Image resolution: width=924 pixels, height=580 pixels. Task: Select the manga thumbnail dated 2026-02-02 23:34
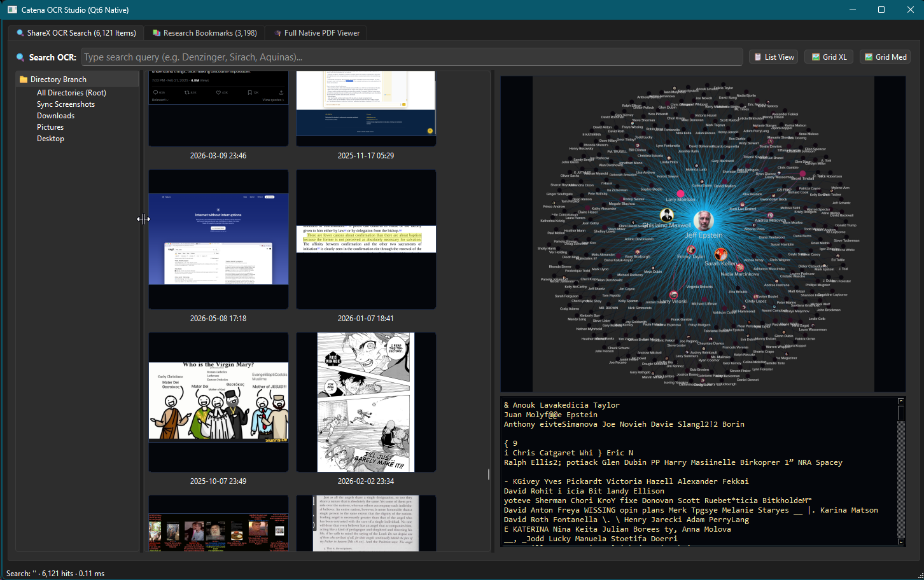click(366, 402)
